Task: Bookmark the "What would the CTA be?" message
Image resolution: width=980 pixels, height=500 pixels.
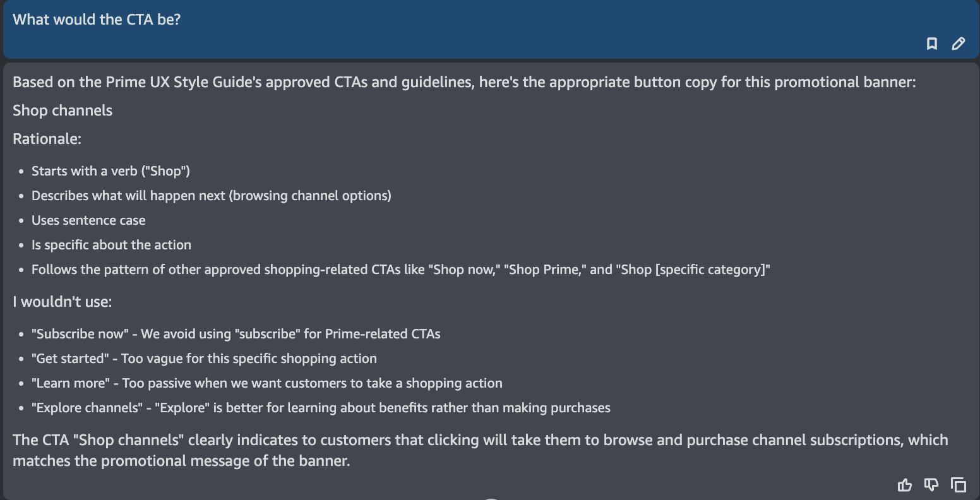Action: point(932,44)
